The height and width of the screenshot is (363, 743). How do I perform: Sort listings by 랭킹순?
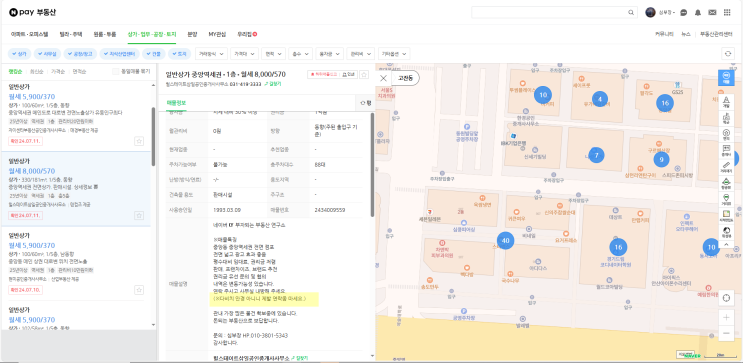click(x=16, y=72)
